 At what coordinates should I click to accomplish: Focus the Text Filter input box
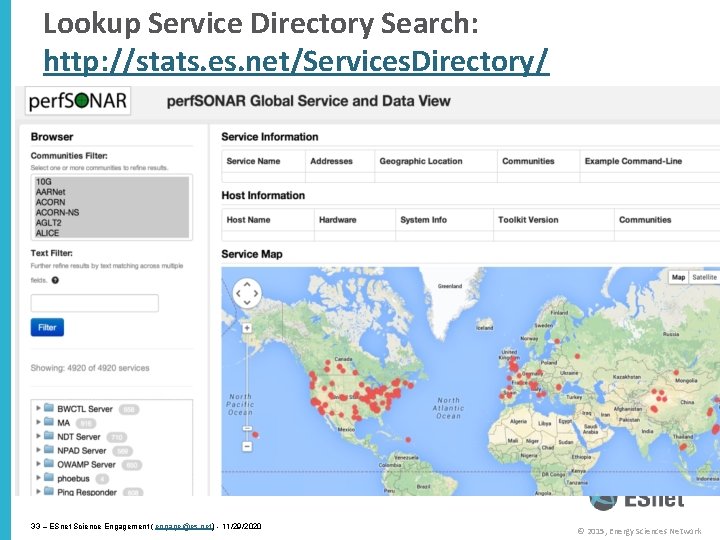[x=95, y=303]
